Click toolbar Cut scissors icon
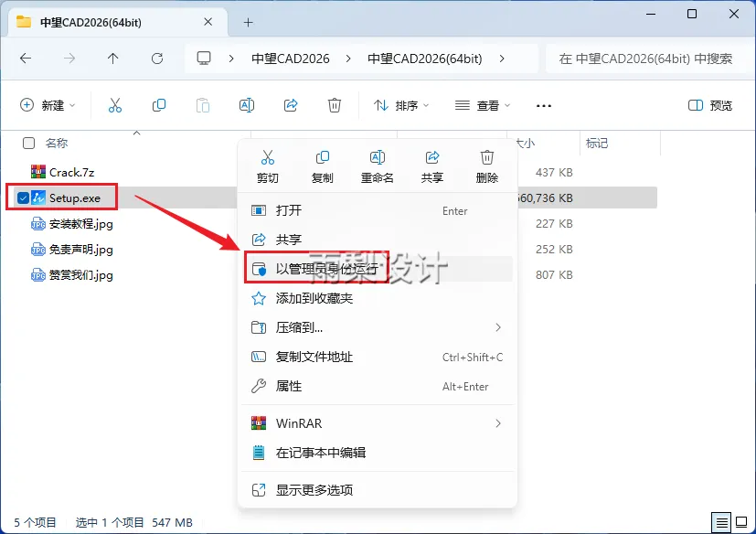This screenshot has height=534, width=756. pos(115,105)
